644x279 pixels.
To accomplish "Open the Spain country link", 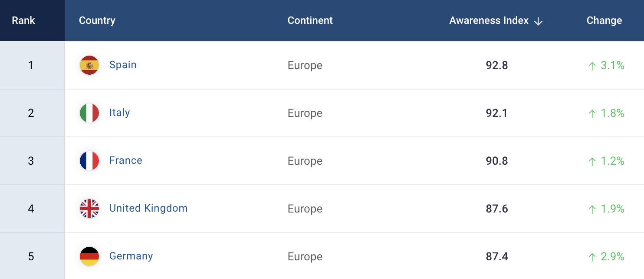I will (123, 65).
